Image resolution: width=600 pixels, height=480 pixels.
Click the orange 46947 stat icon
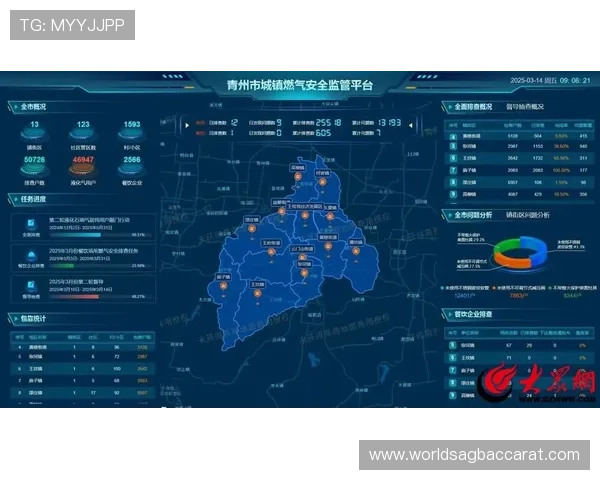83,170
